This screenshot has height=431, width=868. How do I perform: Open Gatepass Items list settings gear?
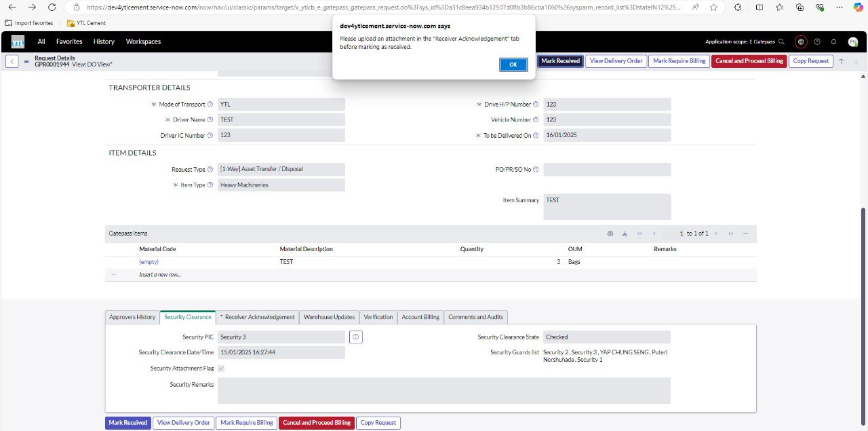610,233
